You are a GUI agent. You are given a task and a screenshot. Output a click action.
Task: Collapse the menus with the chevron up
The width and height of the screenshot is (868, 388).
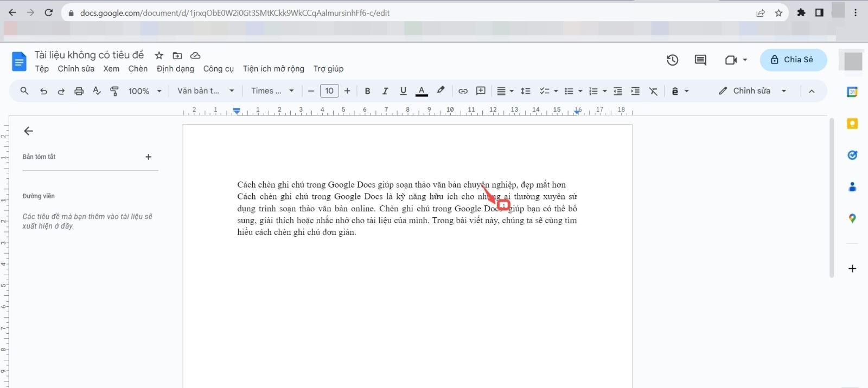812,91
